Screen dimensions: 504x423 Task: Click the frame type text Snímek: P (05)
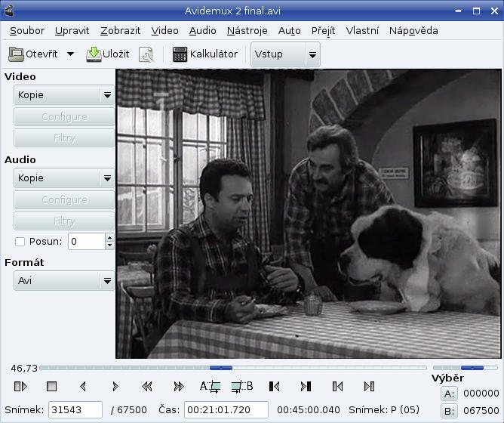click(x=384, y=410)
